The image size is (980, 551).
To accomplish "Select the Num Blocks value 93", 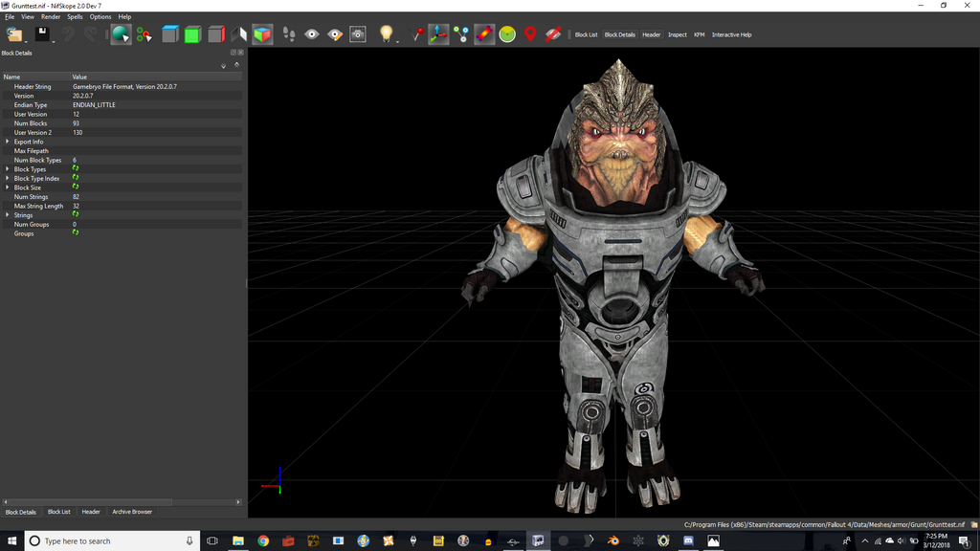I will pos(76,123).
